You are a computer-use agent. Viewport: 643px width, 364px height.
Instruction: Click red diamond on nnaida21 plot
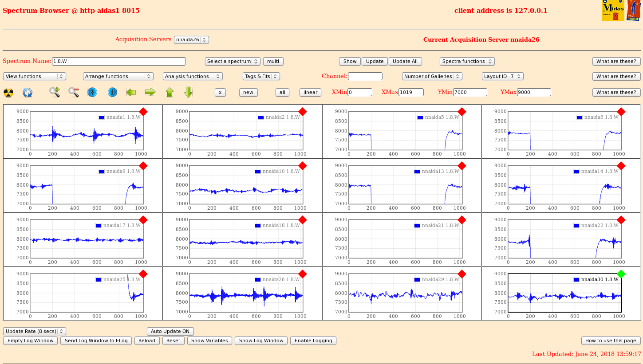point(462,220)
